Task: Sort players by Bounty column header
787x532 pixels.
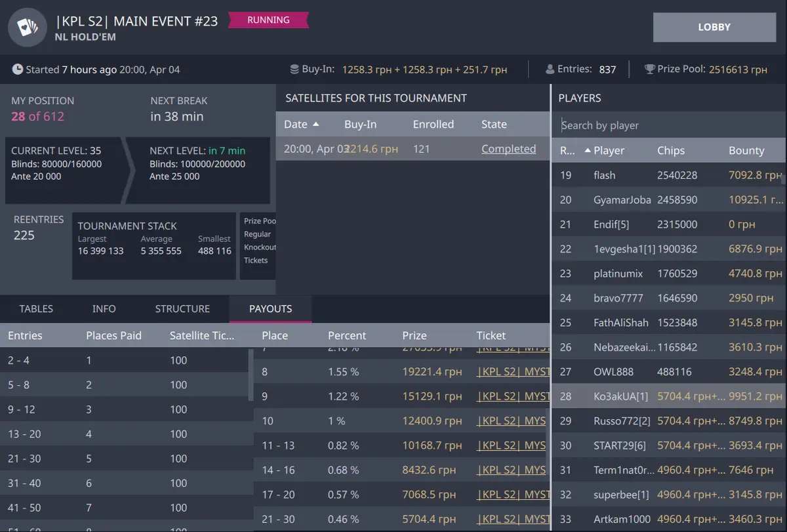Action: 746,151
